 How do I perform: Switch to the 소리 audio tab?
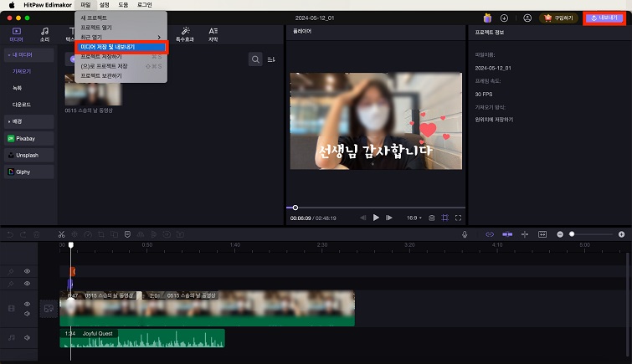[44, 33]
